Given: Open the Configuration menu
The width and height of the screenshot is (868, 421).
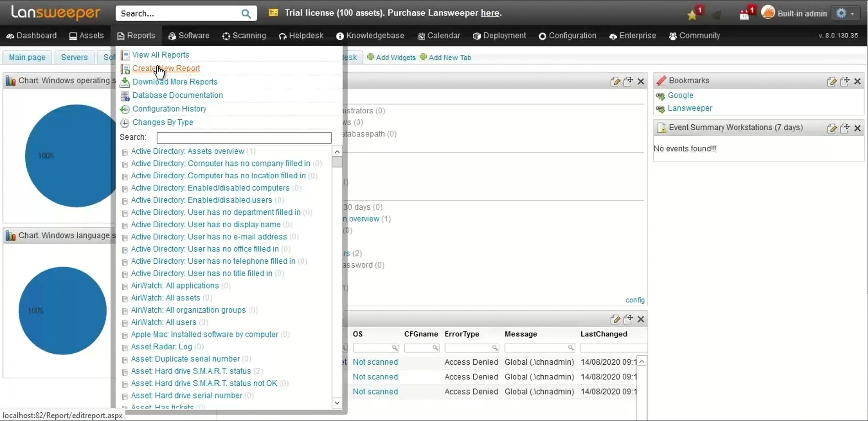Looking at the screenshot, I should pos(567,36).
